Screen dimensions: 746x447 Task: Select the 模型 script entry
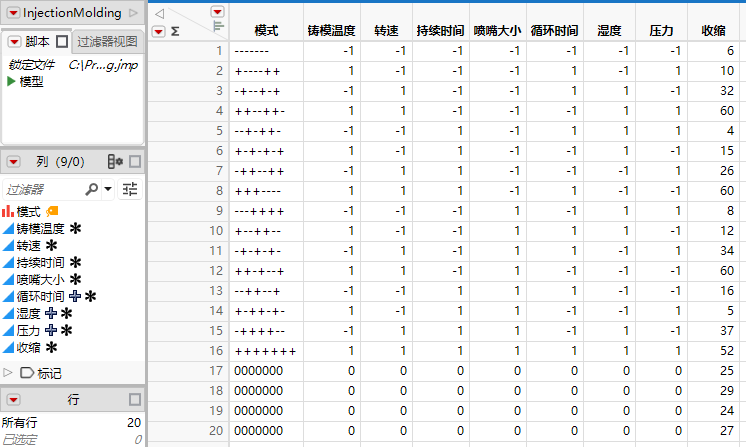[x=31, y=81]
